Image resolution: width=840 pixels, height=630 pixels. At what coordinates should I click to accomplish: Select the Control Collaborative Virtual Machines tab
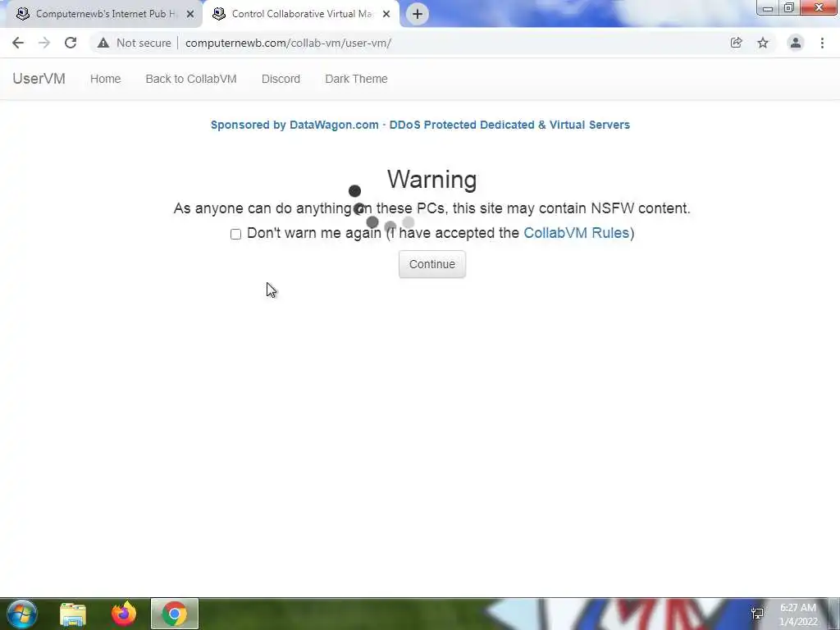click(x=301, y=14)
